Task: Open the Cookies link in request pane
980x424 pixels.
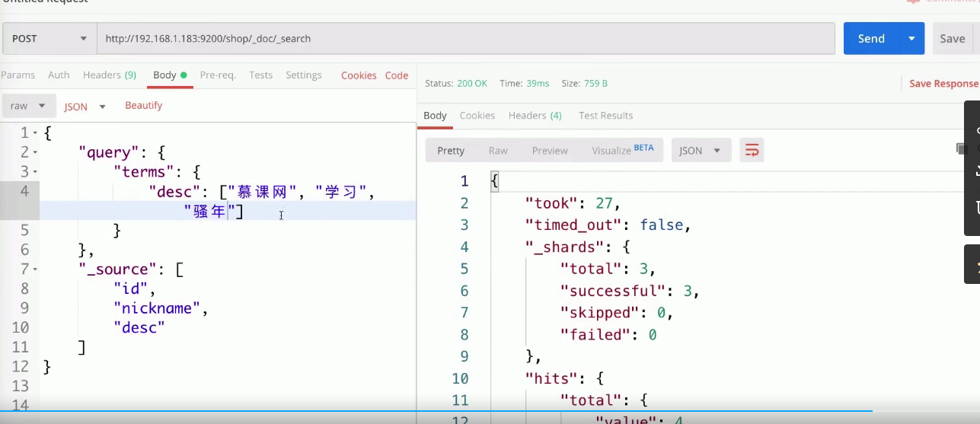Action: coord(359,75)
